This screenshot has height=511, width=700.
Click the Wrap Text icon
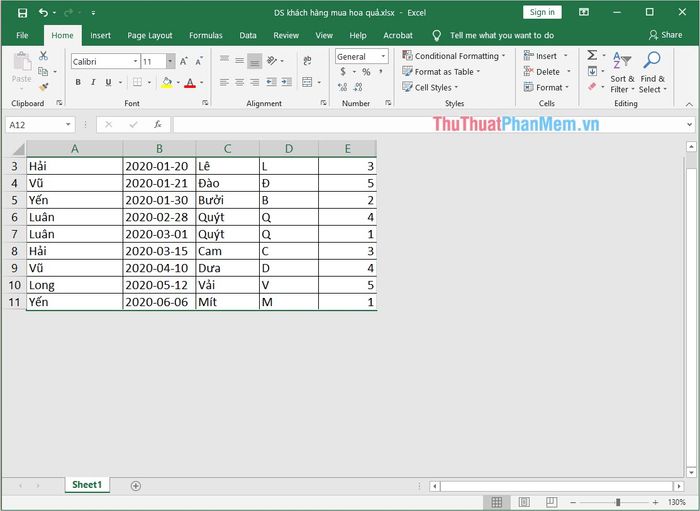(x=307, y=60)
